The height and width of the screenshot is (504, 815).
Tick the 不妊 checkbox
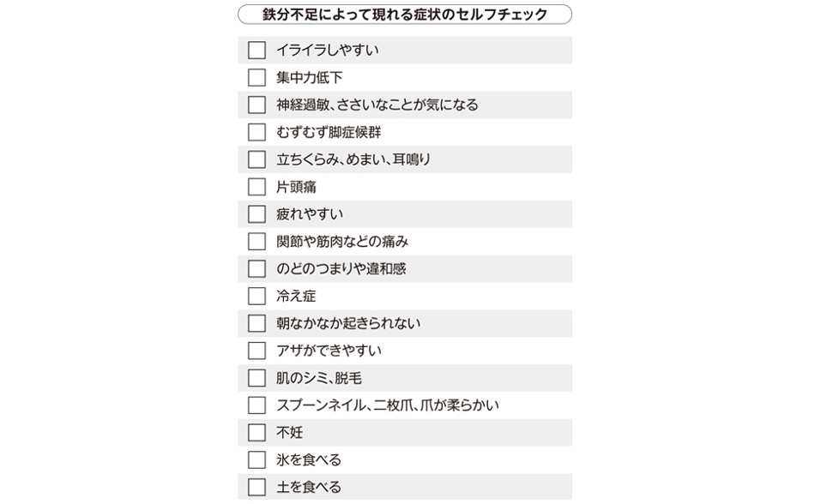click(257, 432)
